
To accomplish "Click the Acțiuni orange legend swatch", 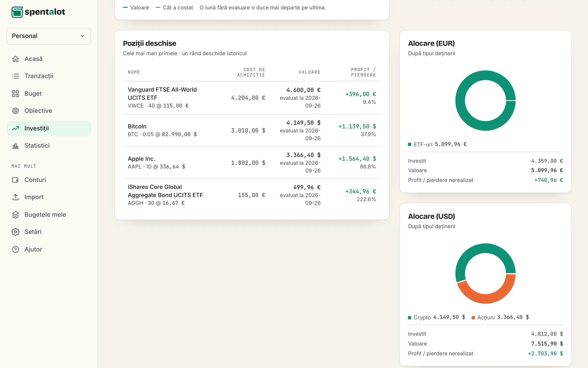I will (473, 317).
